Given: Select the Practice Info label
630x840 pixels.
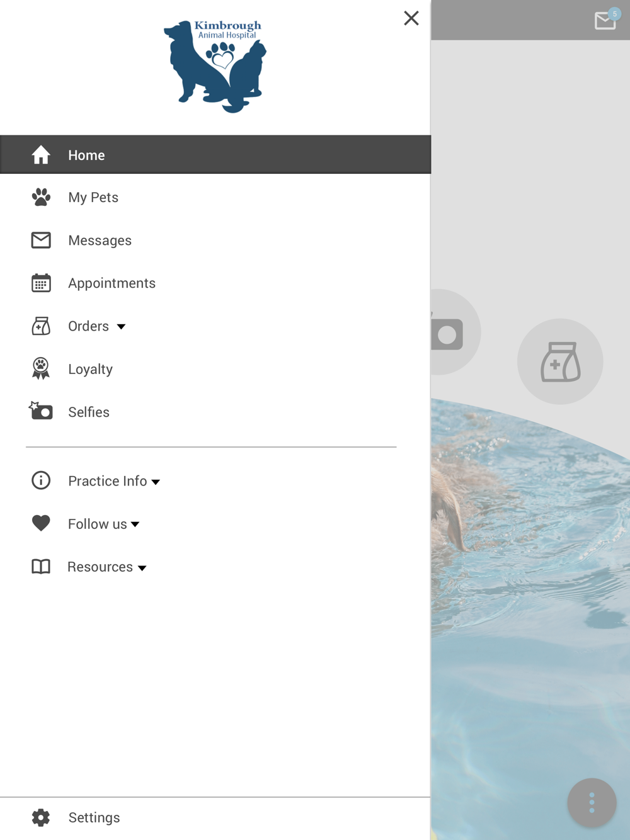Looking at the screenshot, I should (x=107, y=481).
